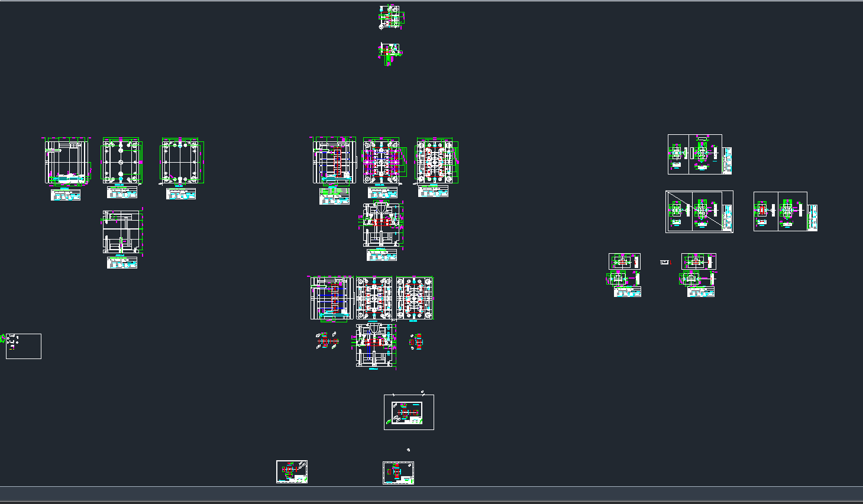Select the section view beneath the left group plates
Image resolution: width=863 pixels, height=504 pixels.
click(x=122, y=232)
